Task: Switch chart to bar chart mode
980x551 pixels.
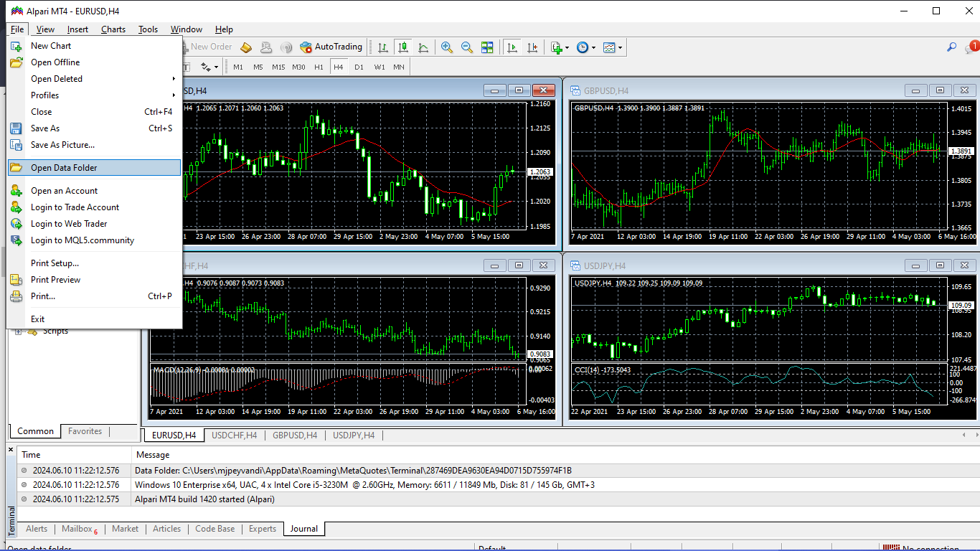Action: 383,47
